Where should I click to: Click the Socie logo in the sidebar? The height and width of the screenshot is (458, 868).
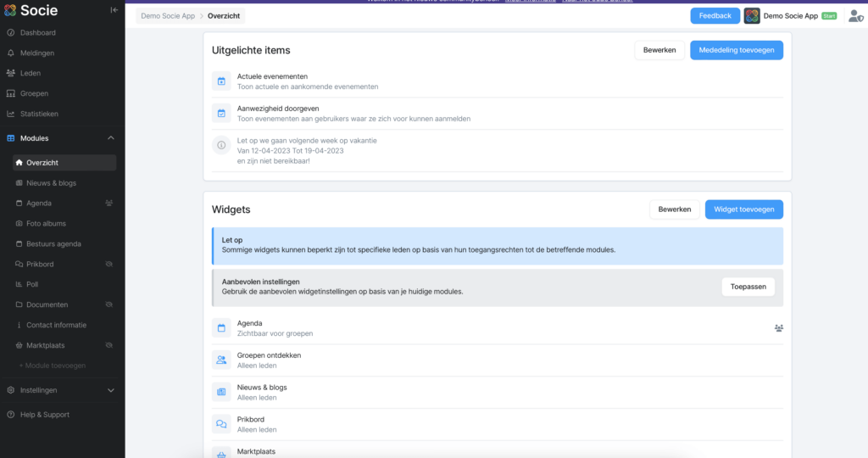[31, 10]
